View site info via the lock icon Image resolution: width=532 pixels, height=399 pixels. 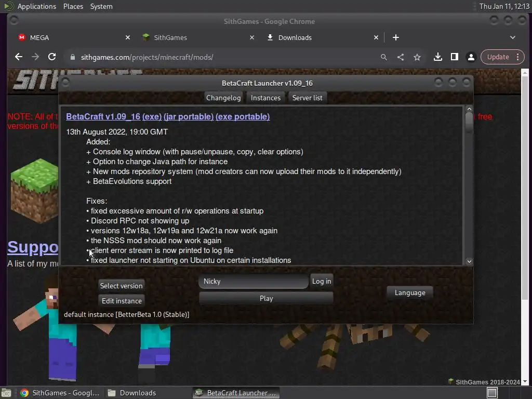pos(72,57)
